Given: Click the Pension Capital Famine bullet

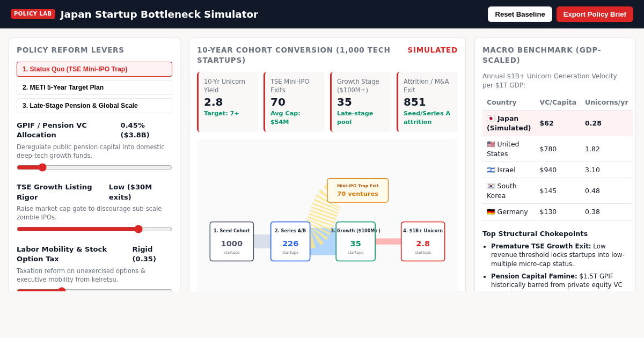Looking at the screenshot, I should point(558,281).
